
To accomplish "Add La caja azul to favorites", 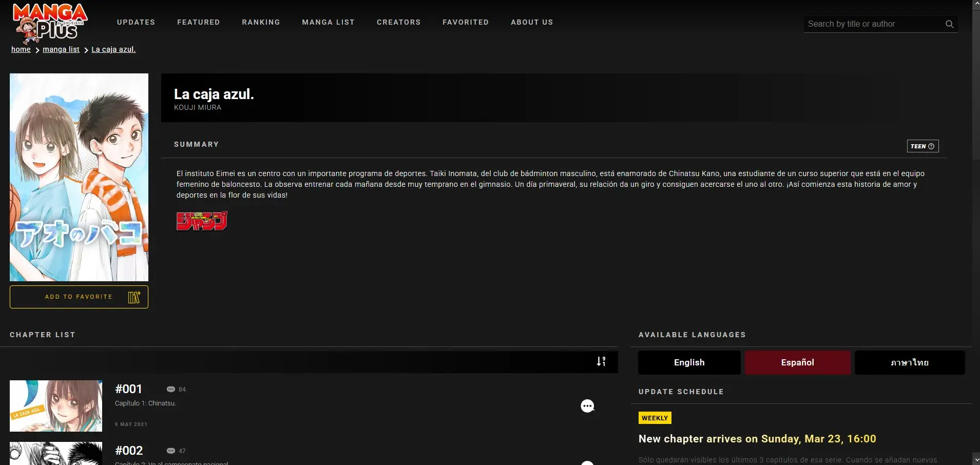I will (79, 297).
